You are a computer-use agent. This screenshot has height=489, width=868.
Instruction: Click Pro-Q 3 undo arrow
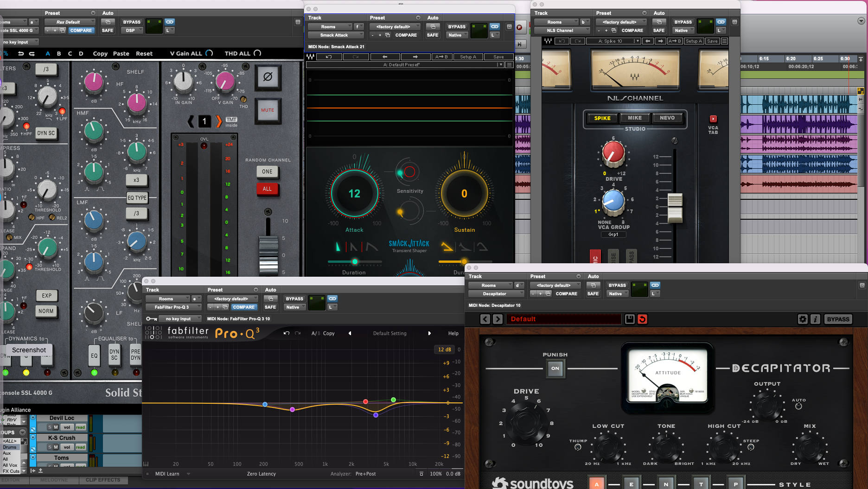287,333
